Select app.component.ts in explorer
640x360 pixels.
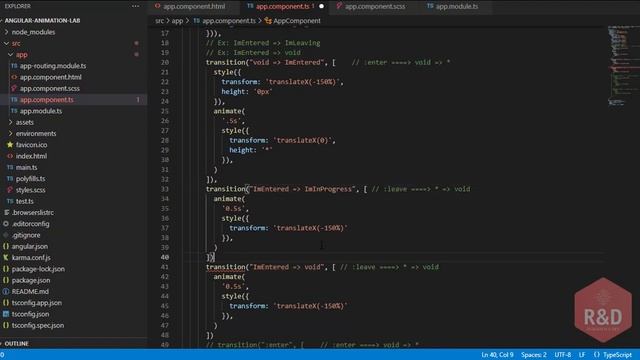pos(47,100)
